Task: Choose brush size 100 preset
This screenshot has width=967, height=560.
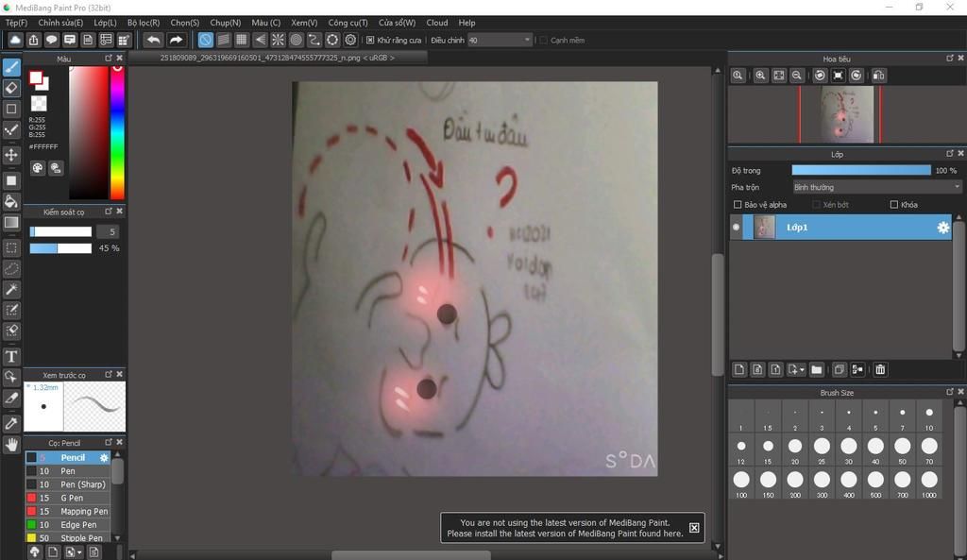Action: point(741,484)
